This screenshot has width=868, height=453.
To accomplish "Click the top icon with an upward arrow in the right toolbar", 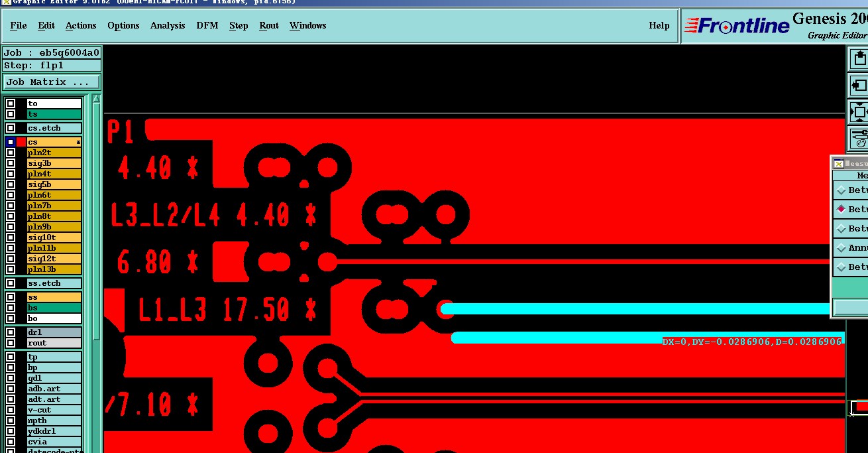I will [x=859, y=59].
